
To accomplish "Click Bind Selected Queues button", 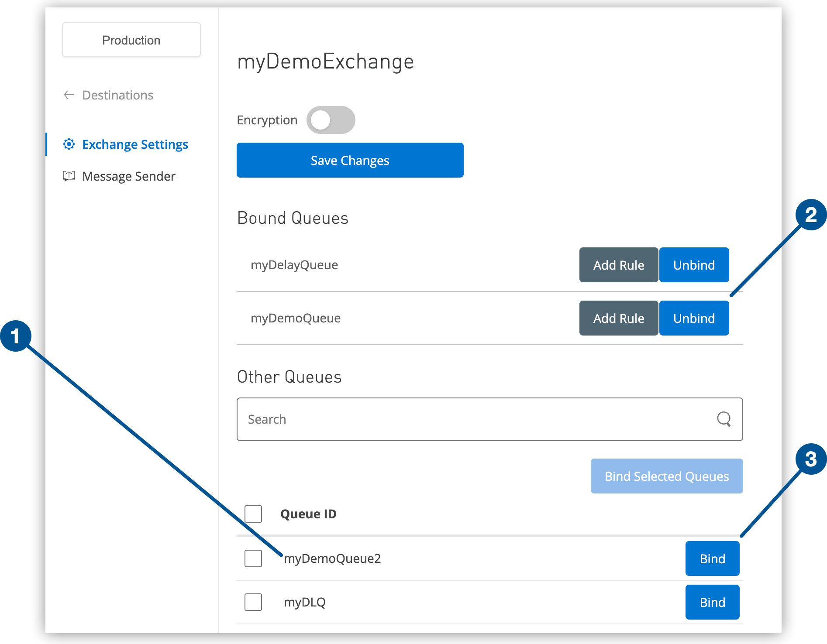I will tap(666, 476).
